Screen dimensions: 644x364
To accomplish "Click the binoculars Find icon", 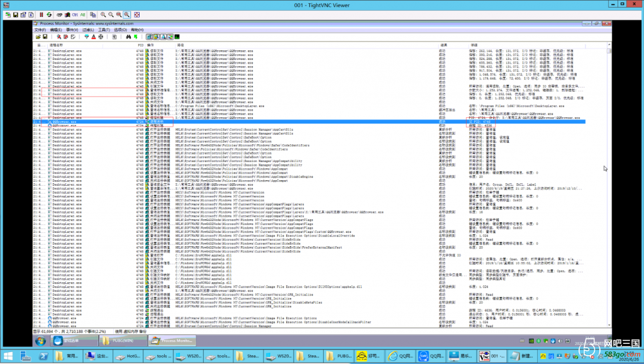I will pyautogui.click(x=128, y=37).
